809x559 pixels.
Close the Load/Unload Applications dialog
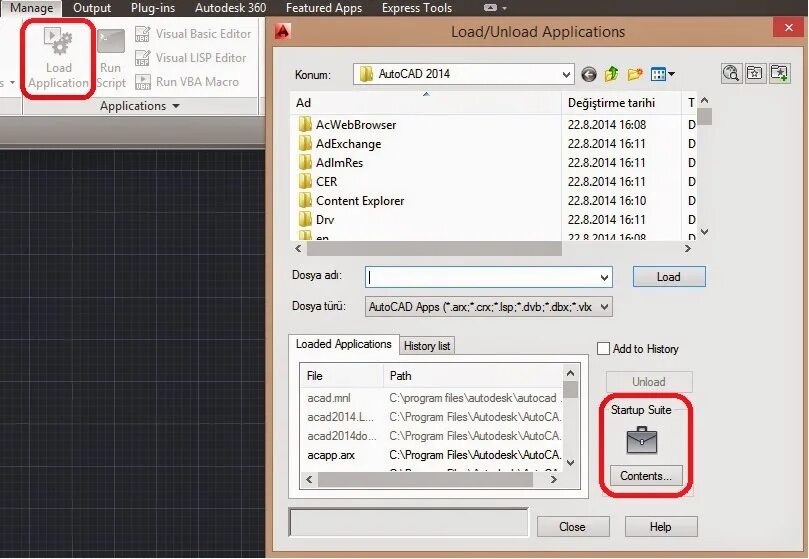coord(788,28)
